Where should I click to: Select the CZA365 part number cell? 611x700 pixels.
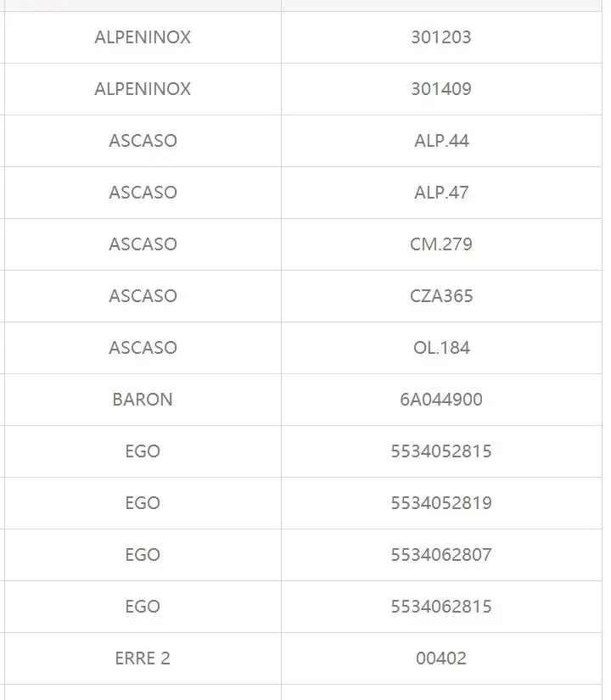(441, 296)
